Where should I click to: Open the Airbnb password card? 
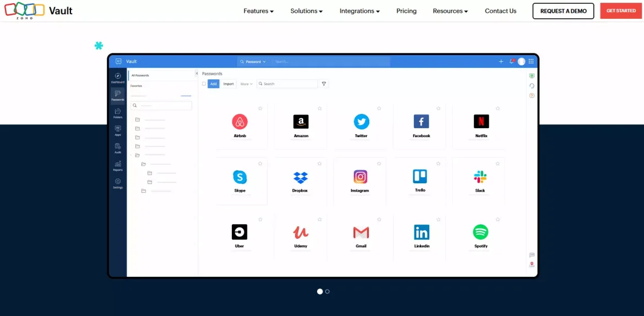pyautogui.click(x=242, y=126)
